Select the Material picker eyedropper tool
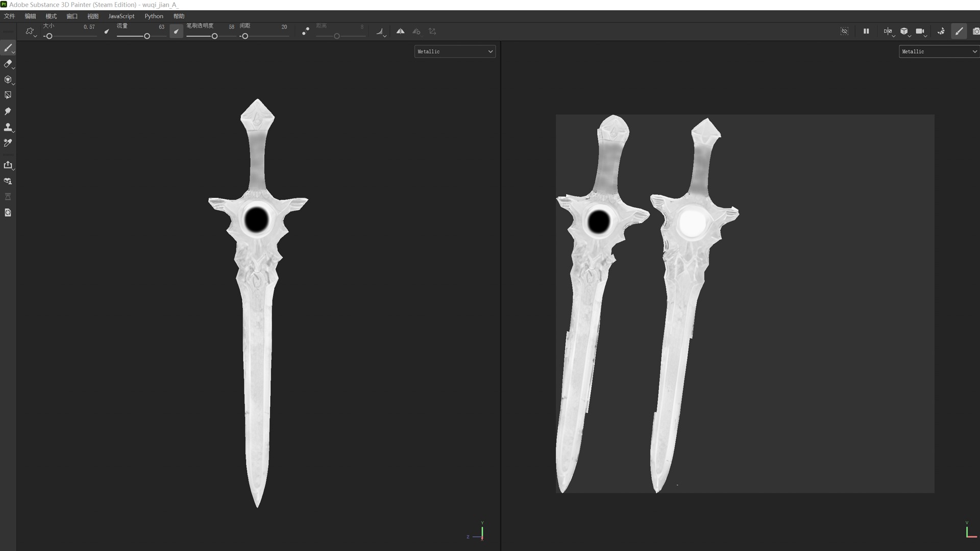 [8, 143]
